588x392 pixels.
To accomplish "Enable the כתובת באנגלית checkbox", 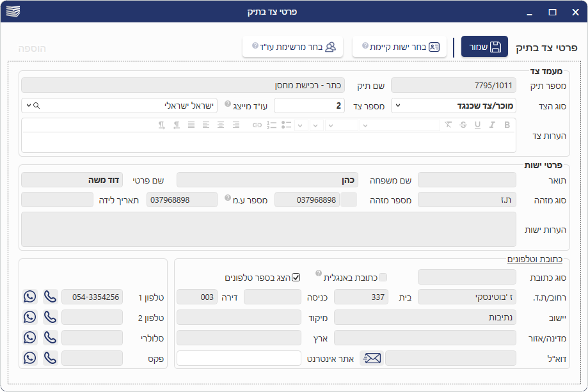I will pos(383,277).
